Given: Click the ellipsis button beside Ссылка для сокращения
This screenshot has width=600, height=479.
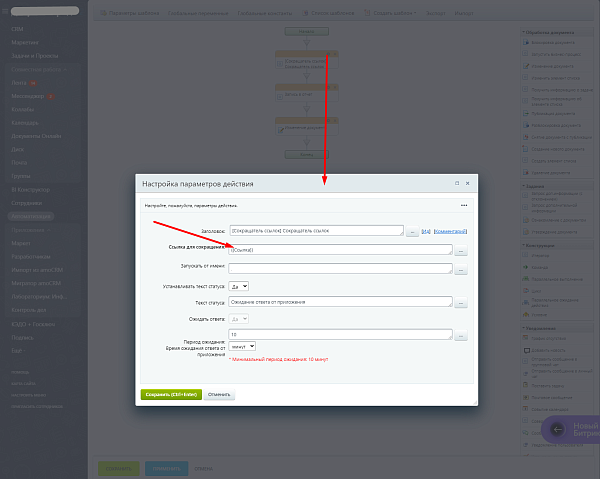Looking at the screenshot, I should click(461, 251).
